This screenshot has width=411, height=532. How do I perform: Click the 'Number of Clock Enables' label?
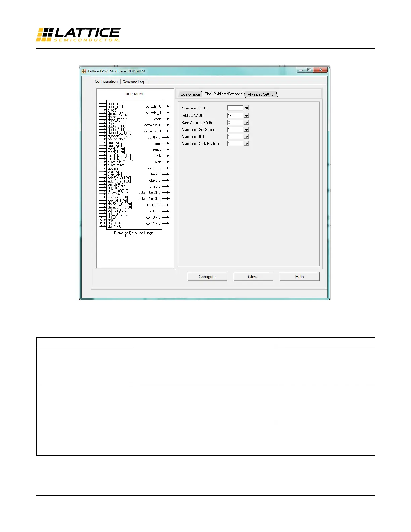point(200,144)
